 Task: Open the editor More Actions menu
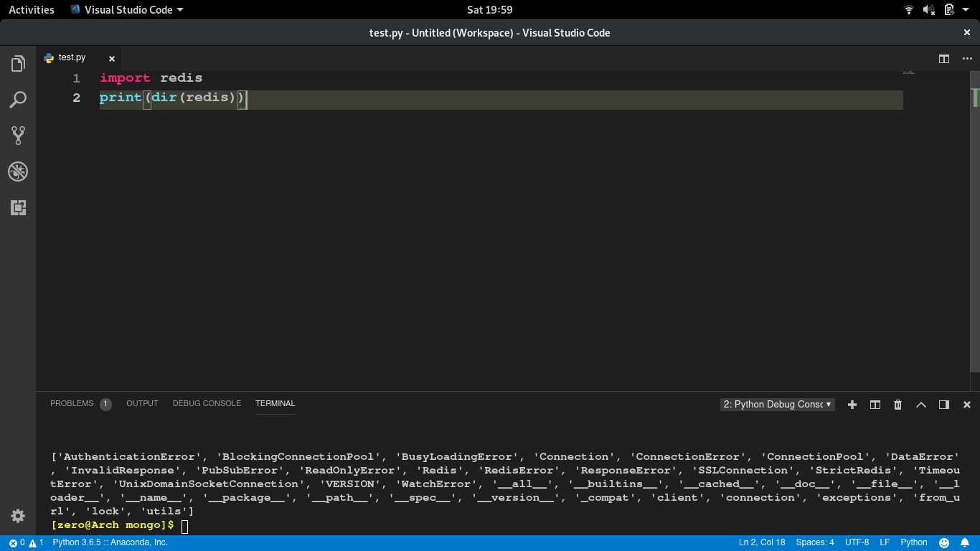(x=966, y=58)
